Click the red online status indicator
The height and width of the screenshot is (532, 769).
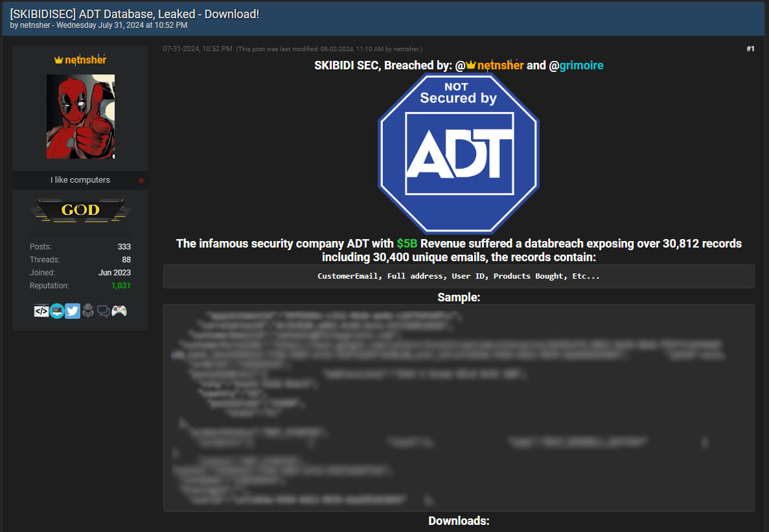(x=141, y=181)
